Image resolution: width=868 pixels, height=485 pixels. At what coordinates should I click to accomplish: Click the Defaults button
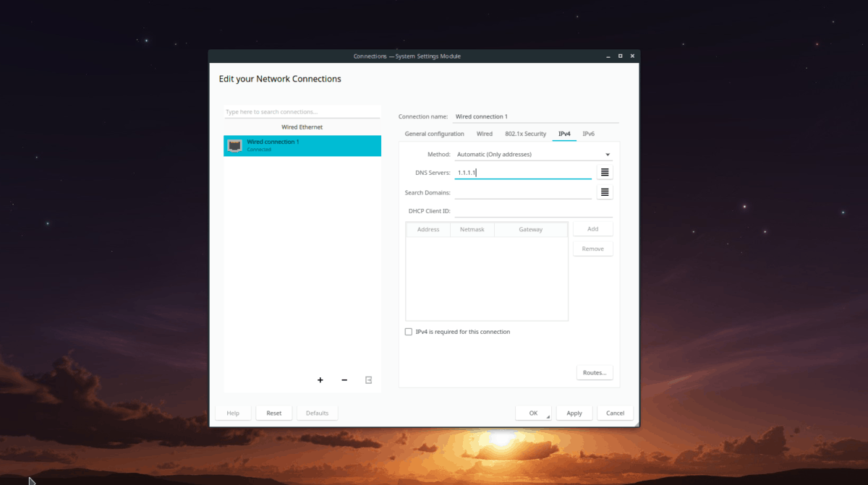(x=317, y=413)
